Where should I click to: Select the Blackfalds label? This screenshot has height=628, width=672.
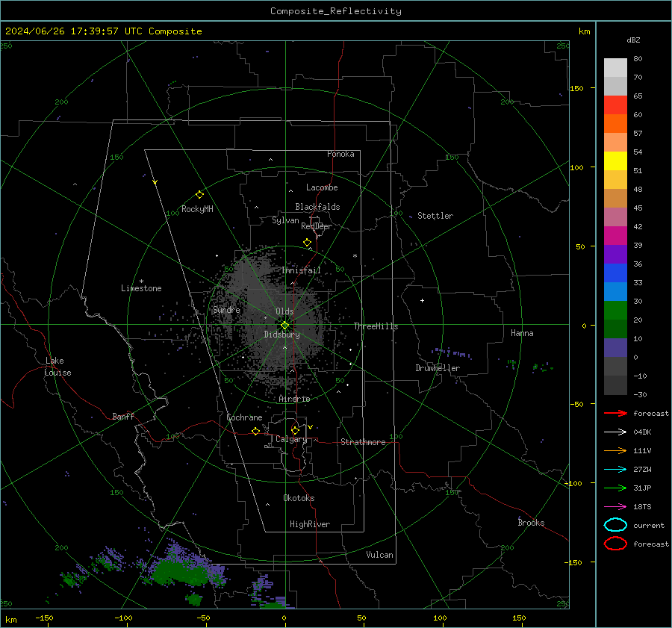click(x=317, y=207)
